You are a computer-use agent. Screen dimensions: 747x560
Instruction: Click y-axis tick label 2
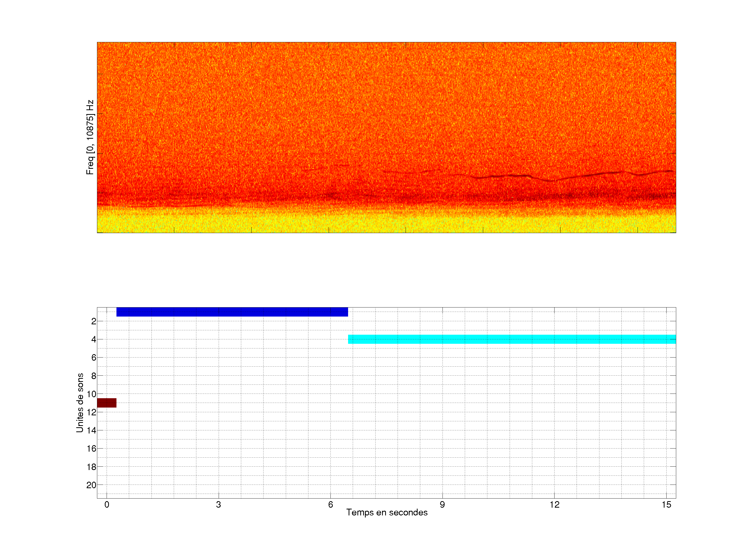pos(94,321)
